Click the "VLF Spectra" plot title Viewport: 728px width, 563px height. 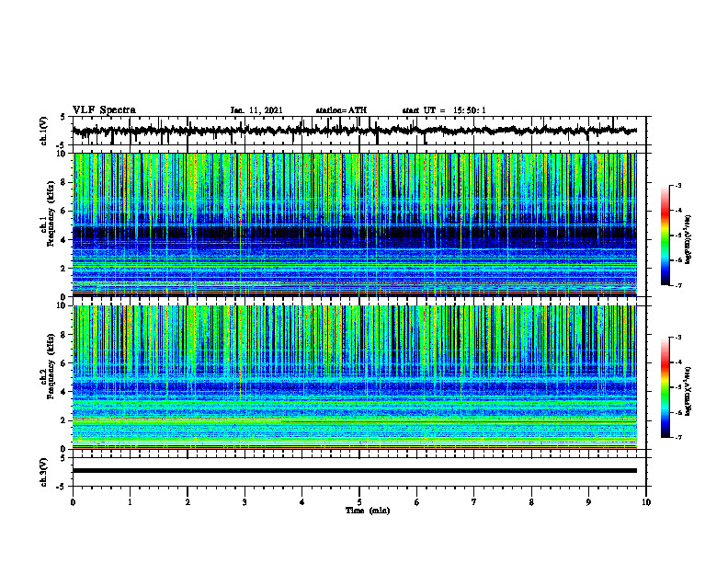pos(104,110)
